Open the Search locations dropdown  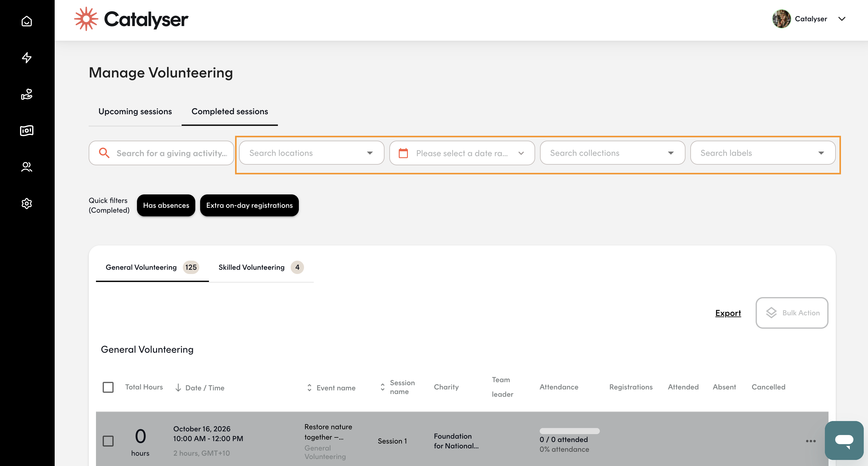point(312,153)
